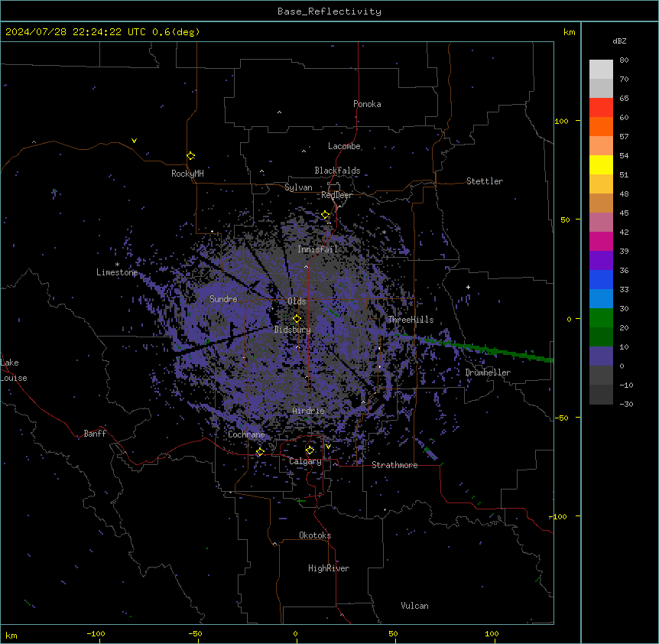Select the red 60-65 dBZ legend swatch
Viewport: 659px width, 644px height.
(x=601, y=108)
